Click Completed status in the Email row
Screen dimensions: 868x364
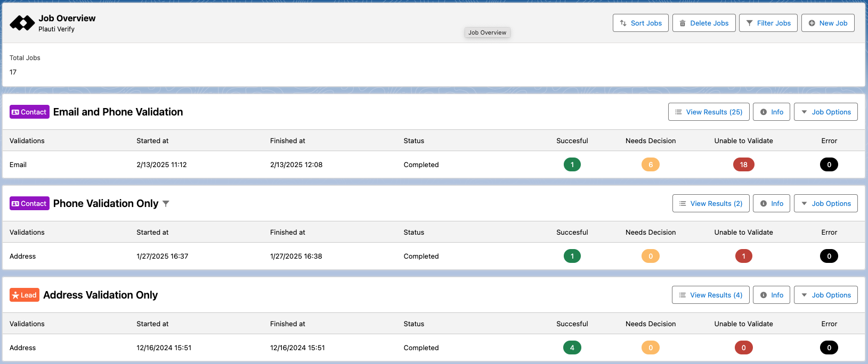(421, 164)
